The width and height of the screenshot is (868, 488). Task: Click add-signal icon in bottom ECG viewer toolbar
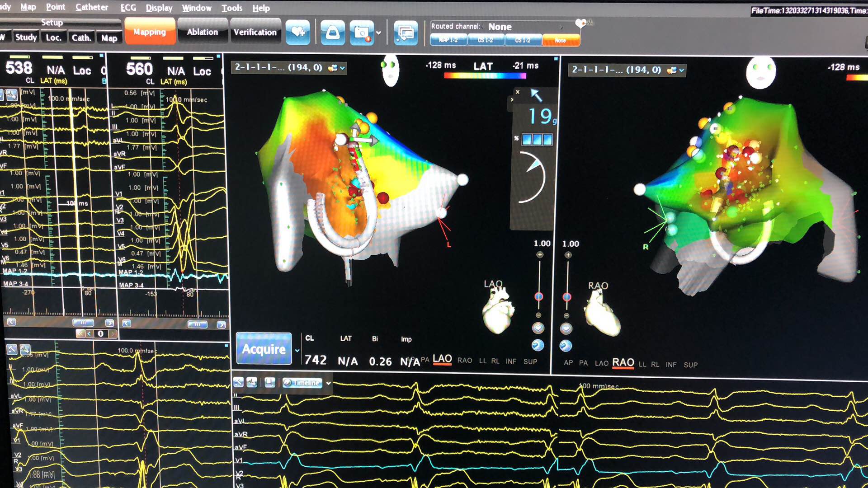pos(252,383)
